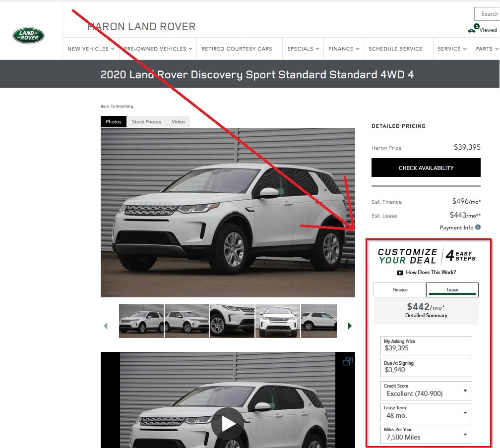Expand the Finance navigation menu

pyautogui.click(x=344, y=49)
